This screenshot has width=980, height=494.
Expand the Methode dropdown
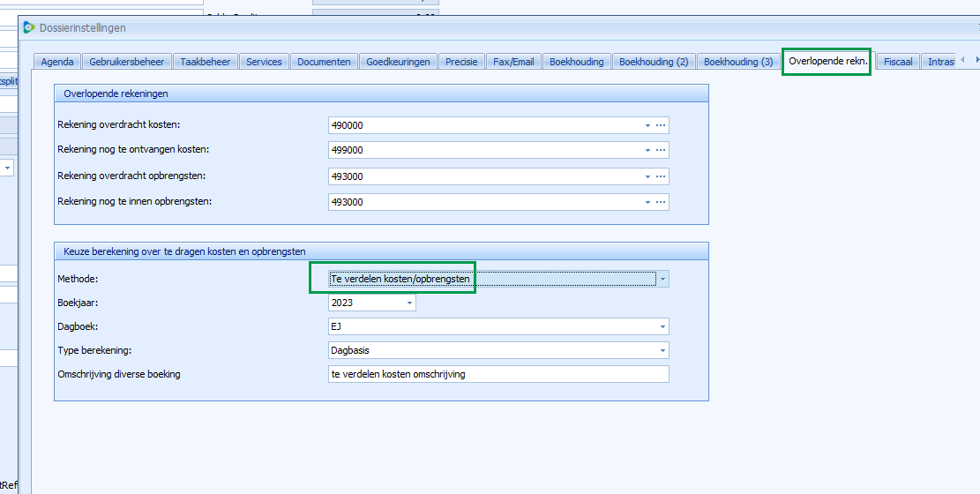click(662, 279)
